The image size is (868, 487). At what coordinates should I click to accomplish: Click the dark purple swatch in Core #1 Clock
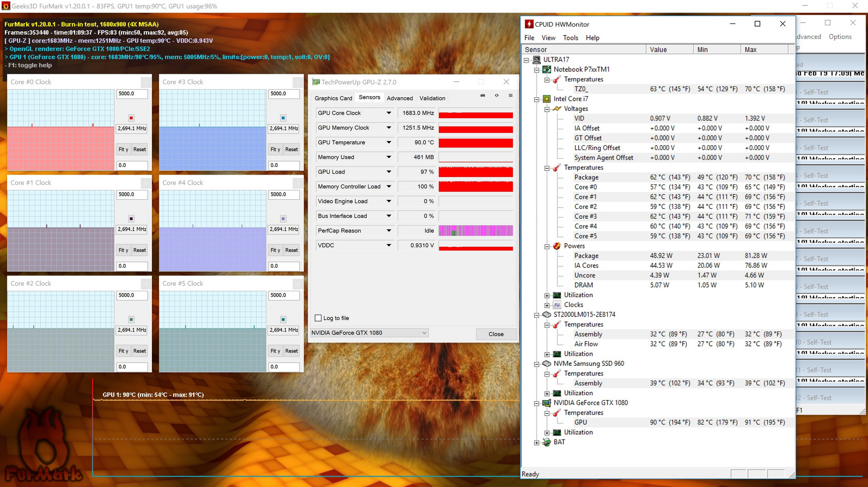point(131,219)
